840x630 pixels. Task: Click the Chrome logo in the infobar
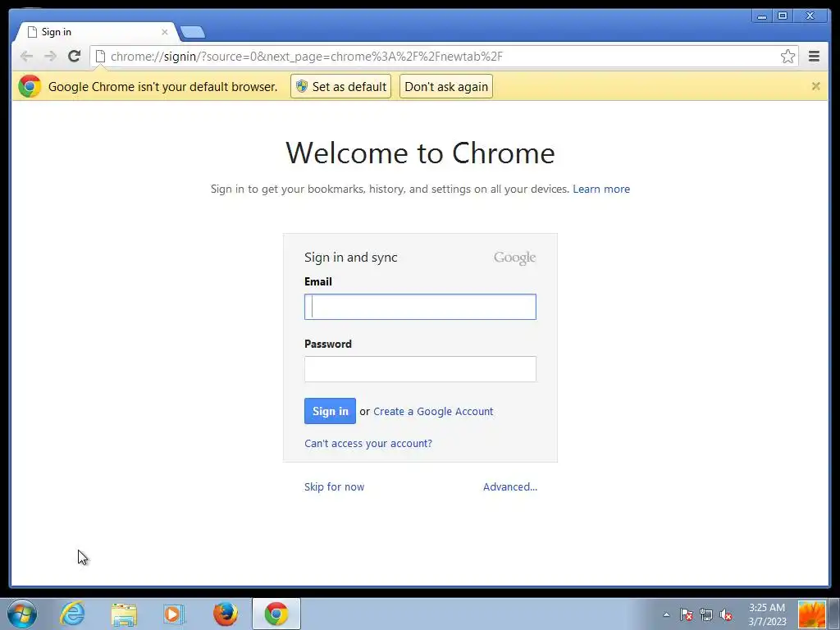pyautogui.click(x=30, y=86)
